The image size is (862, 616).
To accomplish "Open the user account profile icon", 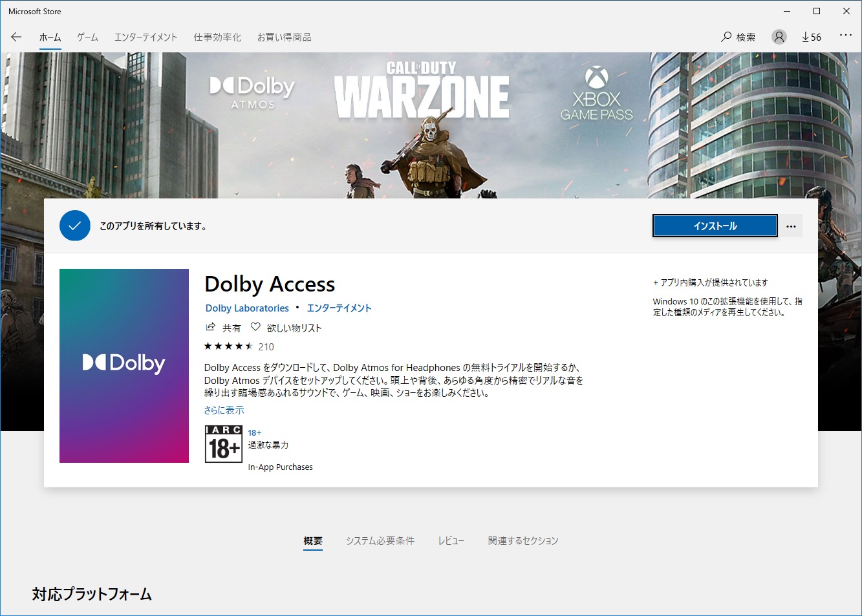I will 779,37.
